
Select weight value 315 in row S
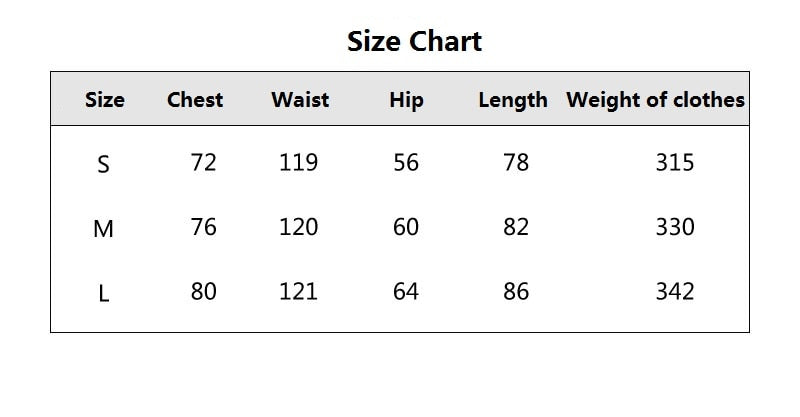pyautogui.click(x=674, y=162)
